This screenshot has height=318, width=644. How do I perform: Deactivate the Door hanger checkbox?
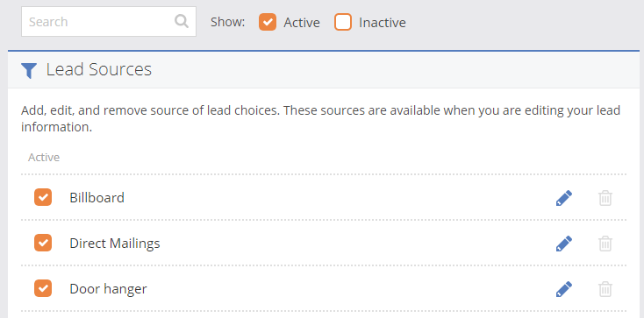pos(43,288)
